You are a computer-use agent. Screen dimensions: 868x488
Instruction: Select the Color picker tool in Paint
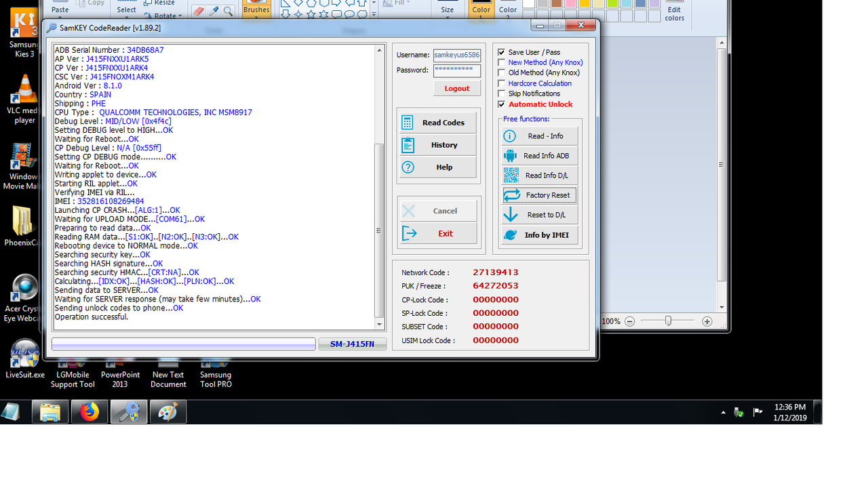pos(214,11)
